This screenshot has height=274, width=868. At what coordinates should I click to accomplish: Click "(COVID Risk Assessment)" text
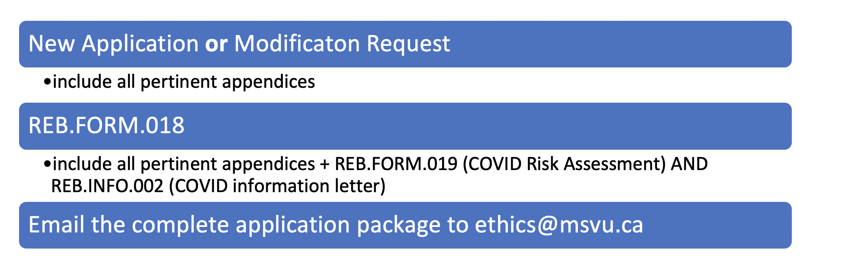[x=564, y=164]
